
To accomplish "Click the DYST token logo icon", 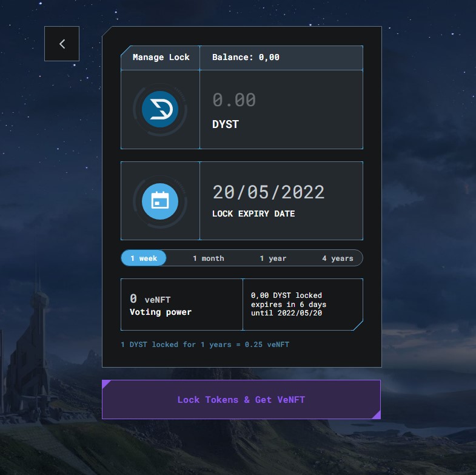I will 160,109.
